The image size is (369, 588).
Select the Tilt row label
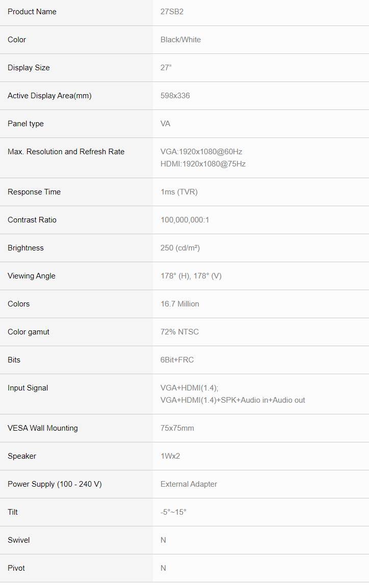click(13, 512)
